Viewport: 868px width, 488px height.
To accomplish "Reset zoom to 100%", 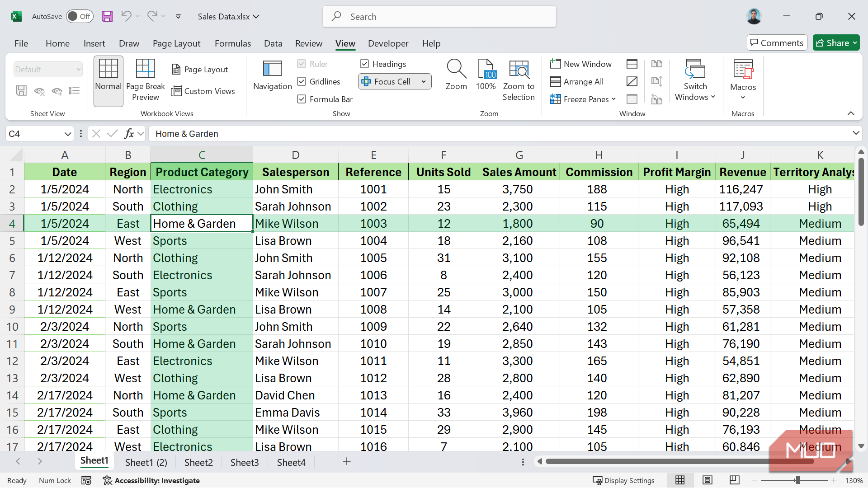I will [486, 75].
